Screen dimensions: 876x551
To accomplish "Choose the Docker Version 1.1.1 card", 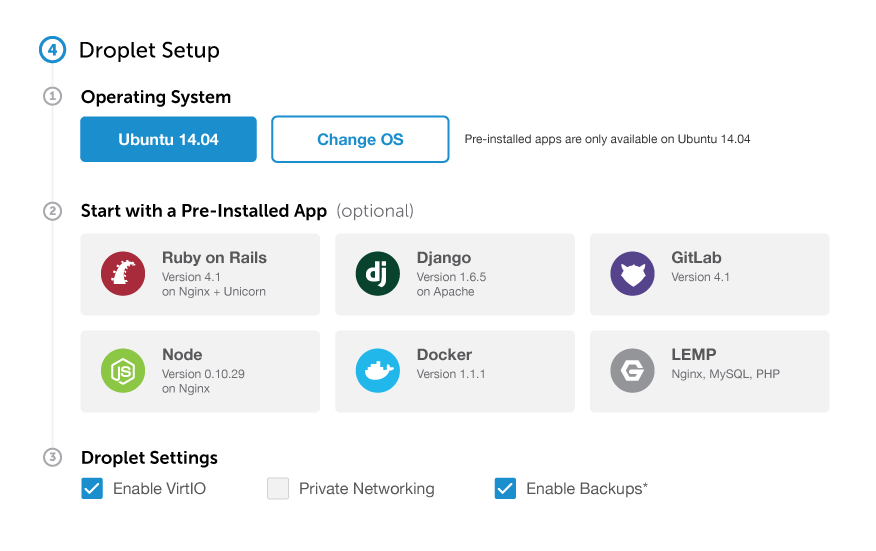I will 455,372.
